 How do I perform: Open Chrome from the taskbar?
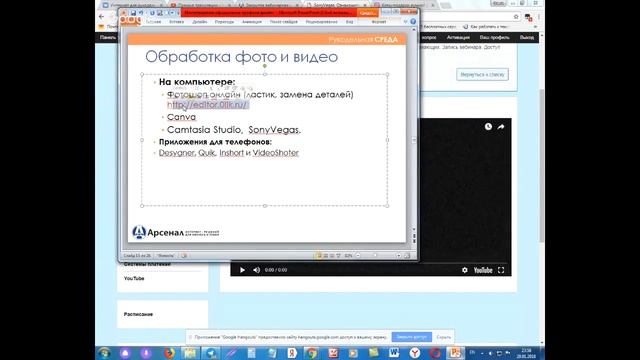click(312, 353)
